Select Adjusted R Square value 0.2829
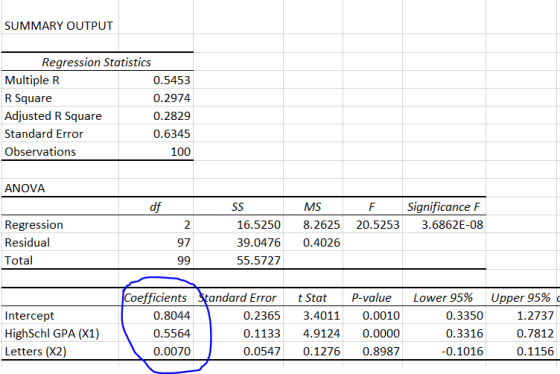The width and height of the screenshot is (560, 374). tap(172, 116)
